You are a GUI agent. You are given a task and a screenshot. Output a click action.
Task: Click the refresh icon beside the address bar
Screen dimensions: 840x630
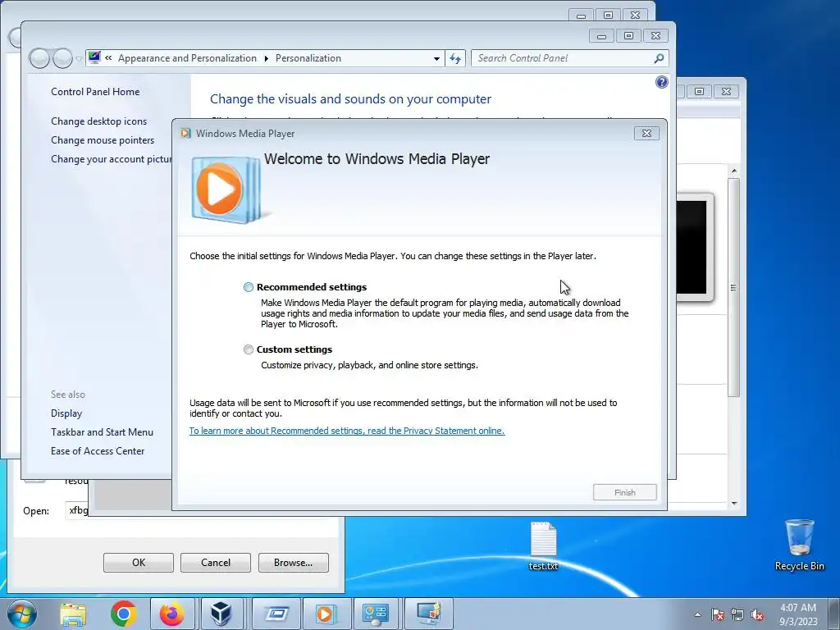click(454, 58)
